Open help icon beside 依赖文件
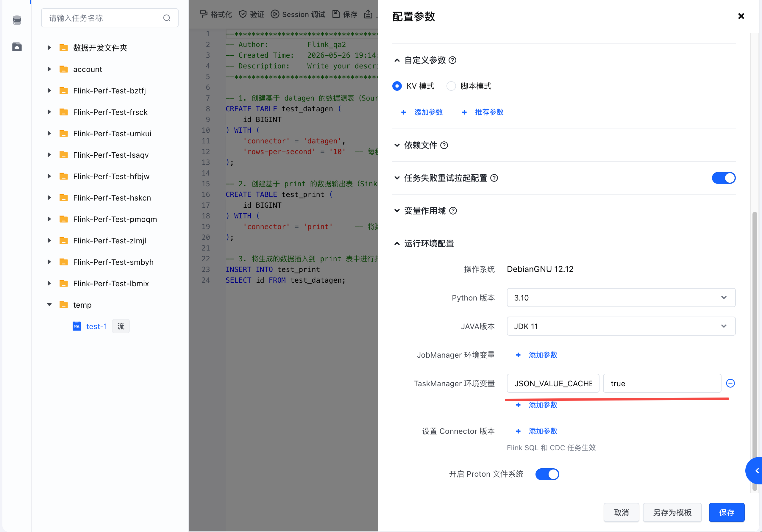762x532 pixels. click(444, 145)
